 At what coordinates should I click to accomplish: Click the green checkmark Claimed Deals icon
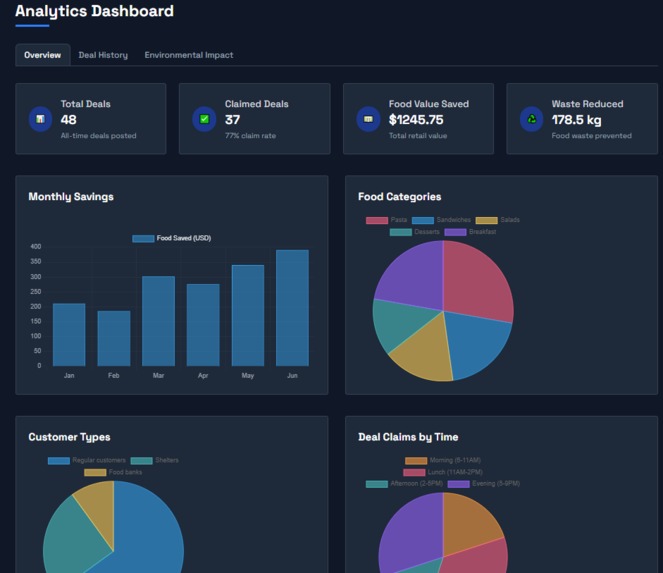pos(204,119)
